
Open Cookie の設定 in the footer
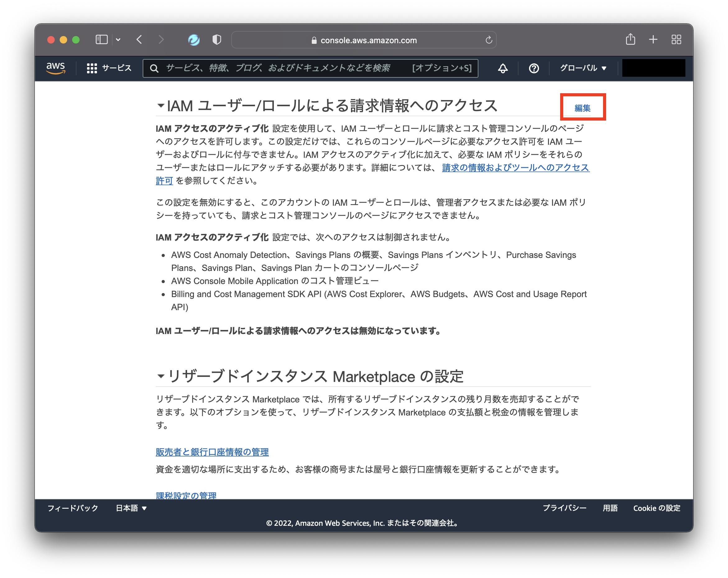(x=657, y=508)
